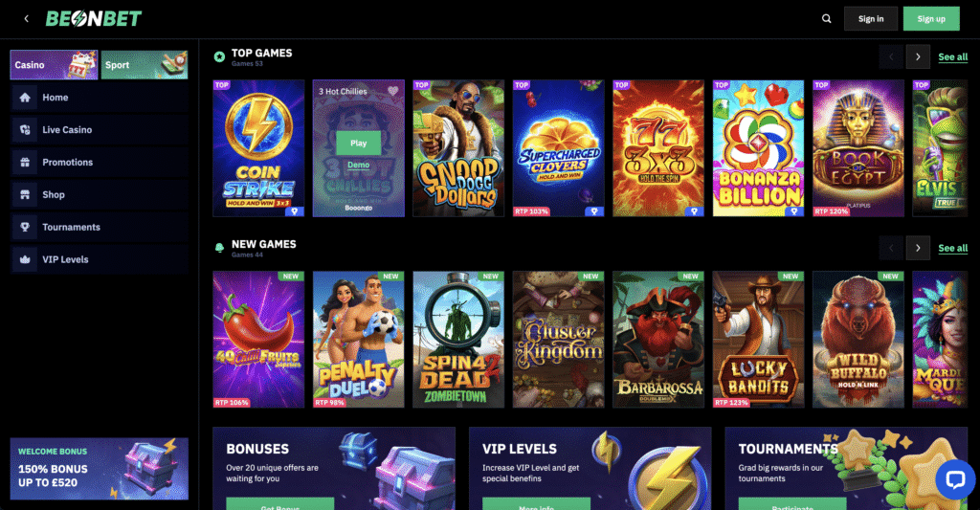
Task: Open the live chat bubble
Action: (x=956, y=479)
